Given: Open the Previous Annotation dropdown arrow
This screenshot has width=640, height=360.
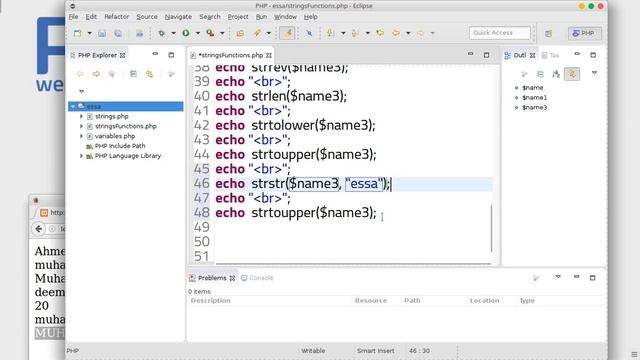Looking at the screenshot, I should click(x=368, y=33).
